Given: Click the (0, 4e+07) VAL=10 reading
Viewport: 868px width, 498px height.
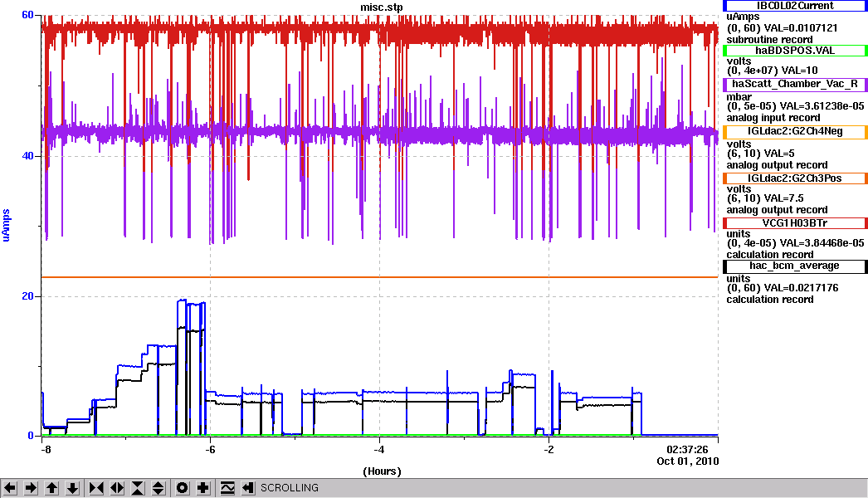Looking at the screenshot, I should pyautogui.click(x=772, y=71).
